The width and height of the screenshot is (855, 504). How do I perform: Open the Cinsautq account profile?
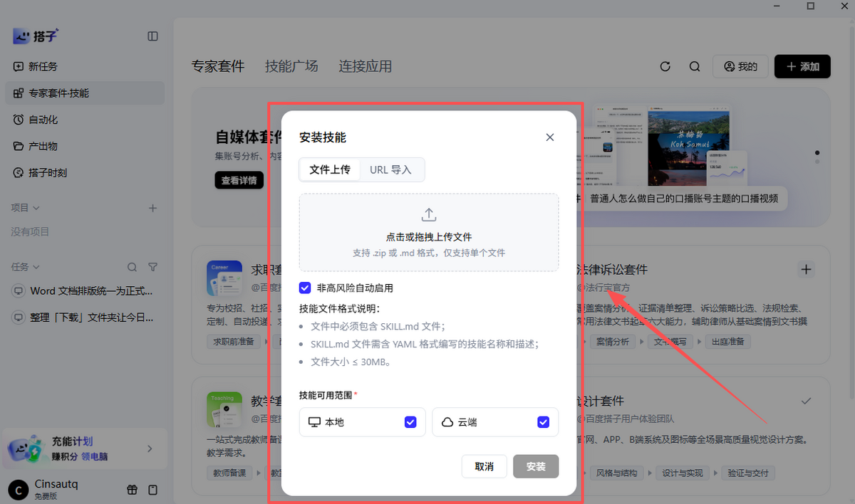click(44, 489)
